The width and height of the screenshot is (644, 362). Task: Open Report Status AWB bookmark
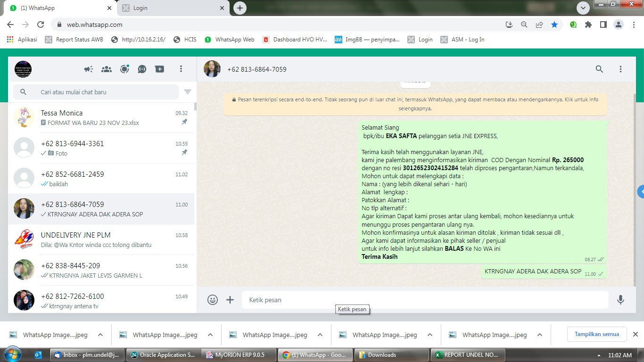[x=74, y=40]
